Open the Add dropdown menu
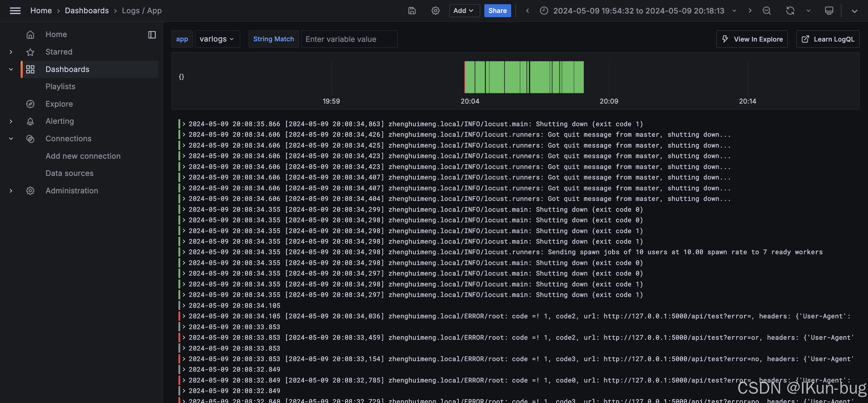The width and height of the screenshot is (868, 403). pos(464,11)
